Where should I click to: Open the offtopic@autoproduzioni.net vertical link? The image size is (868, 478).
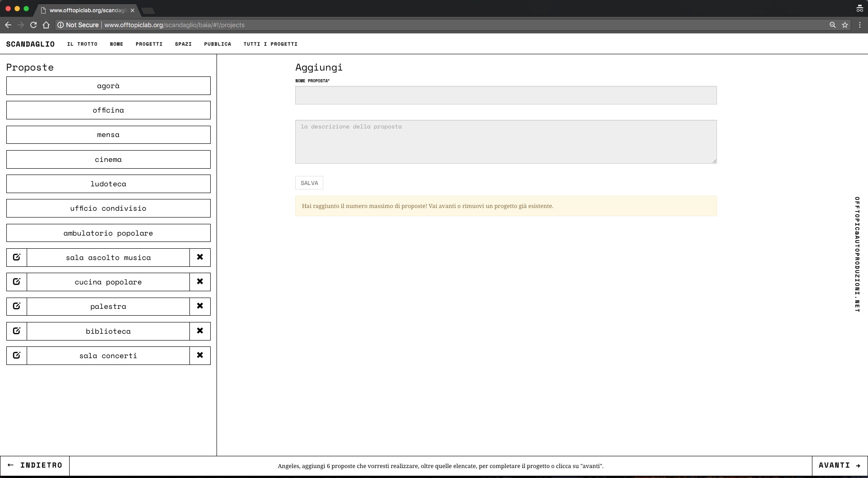(x=857, y=255)
